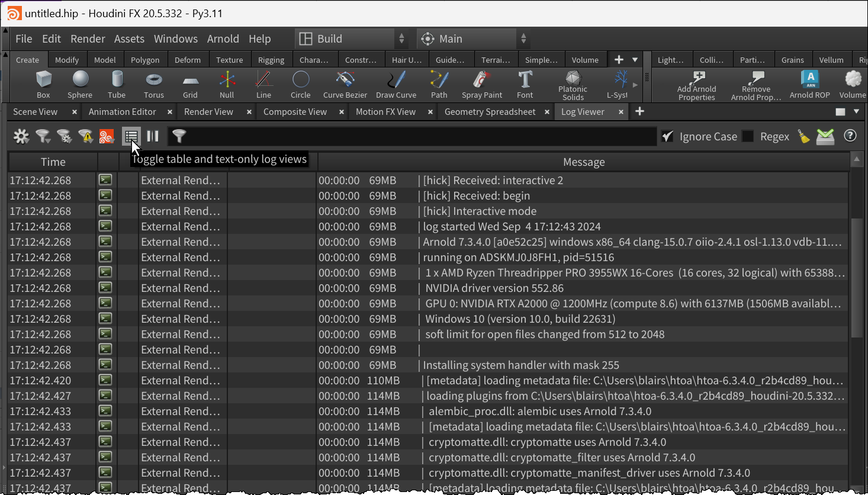Screen dimensions: 868x495
Task: Click the broom icon to clear logs
Action: (803, 137)
